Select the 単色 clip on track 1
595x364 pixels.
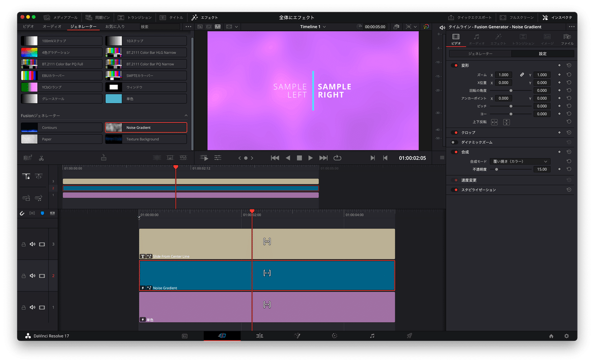[267, 307]
